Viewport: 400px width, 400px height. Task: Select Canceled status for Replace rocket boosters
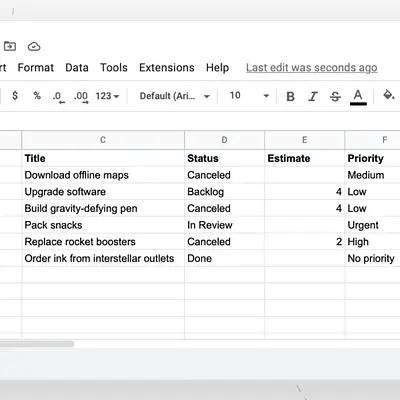click(224, 242)
